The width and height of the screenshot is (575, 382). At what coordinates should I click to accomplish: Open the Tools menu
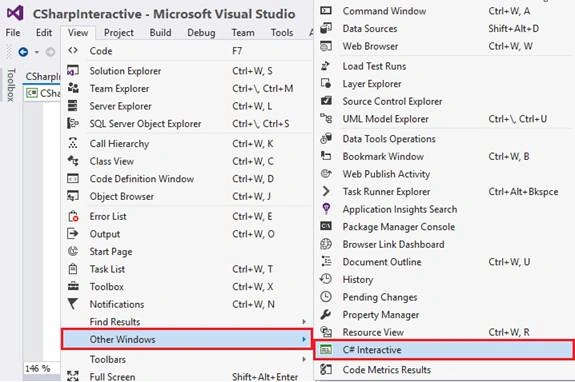click(x=282, y=33)
